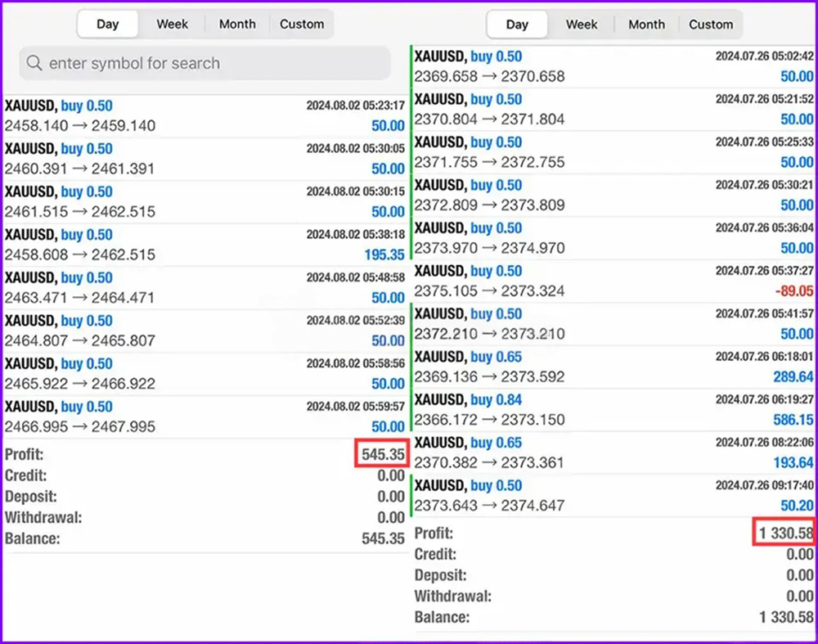Click the highlighted 545.35 profit value
The height and width of the screenshot is (644, 818).
pos(381,453)
